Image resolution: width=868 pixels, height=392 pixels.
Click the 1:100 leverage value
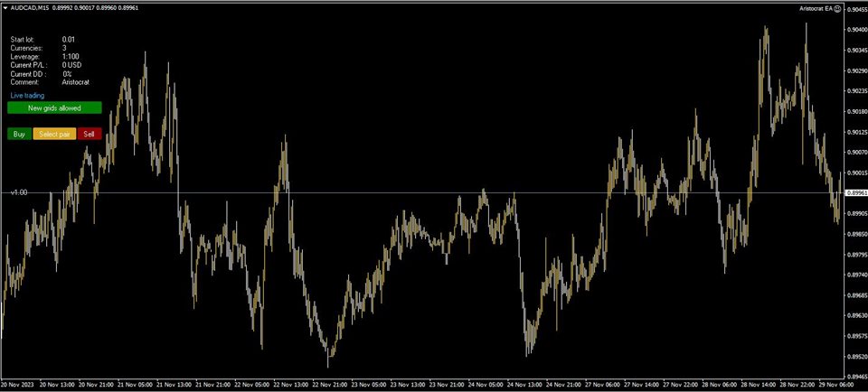coord(70,56)
